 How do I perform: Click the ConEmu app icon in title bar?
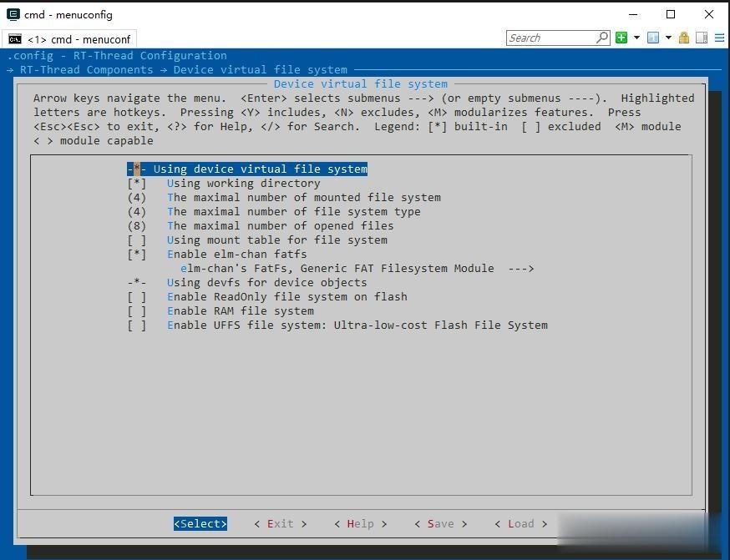(x=13, y=14)
